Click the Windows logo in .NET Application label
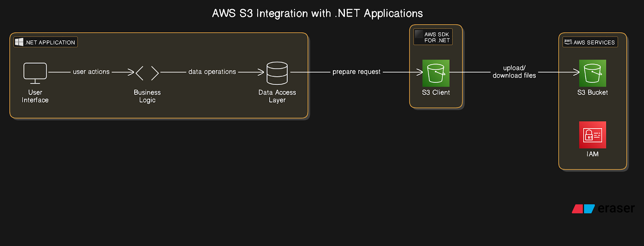Image resolution: width=644 pixels, height=246 pixels. pos(19,42)
